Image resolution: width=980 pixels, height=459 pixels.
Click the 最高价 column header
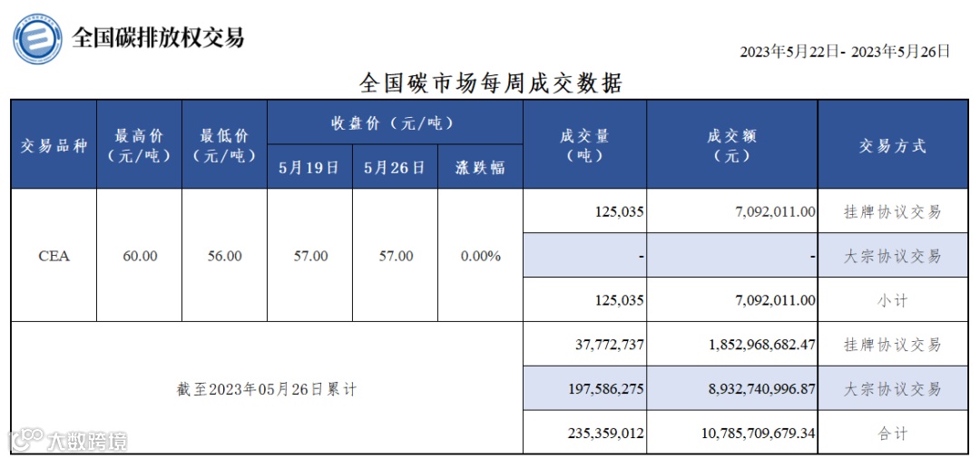[139, 146]
